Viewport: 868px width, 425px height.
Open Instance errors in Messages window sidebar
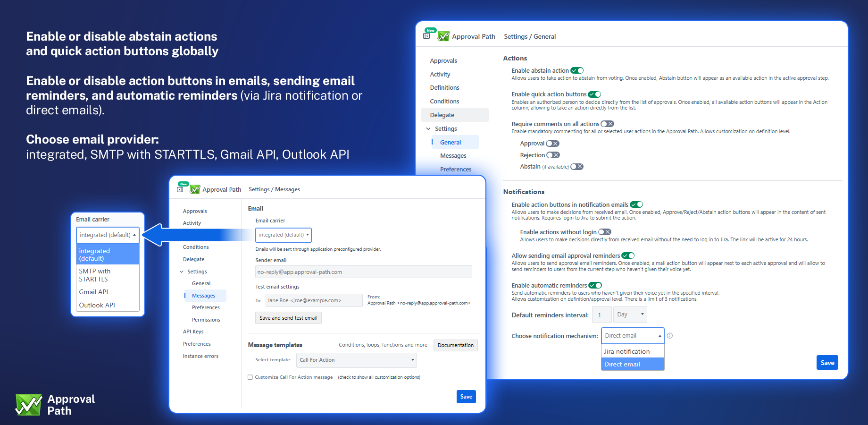(x=200, y=356)
